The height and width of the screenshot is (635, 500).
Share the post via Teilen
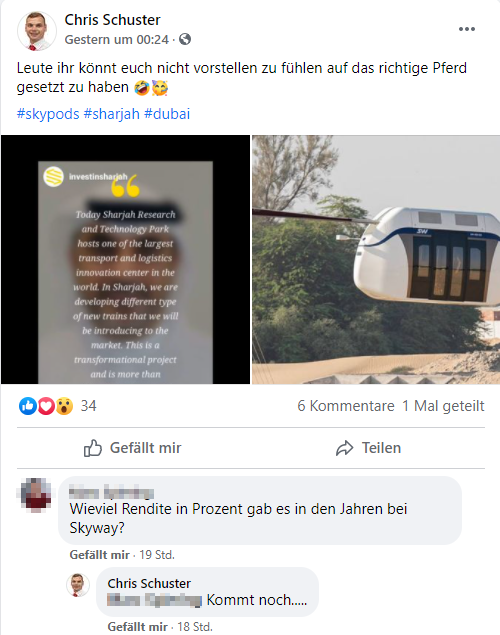[368, 448]
